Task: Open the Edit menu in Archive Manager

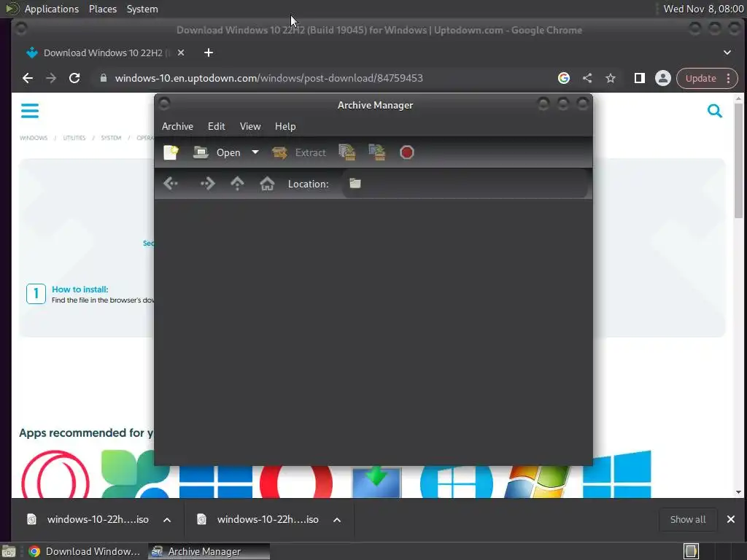Action: pyautogui.click(x=216, y=126)
